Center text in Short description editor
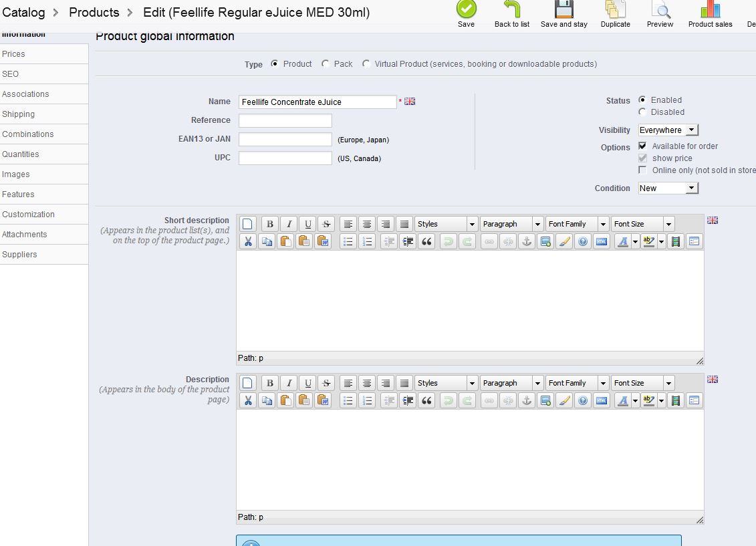Viewport: 756px width, 546px height. pyautogui.click(x=366, y=224)
